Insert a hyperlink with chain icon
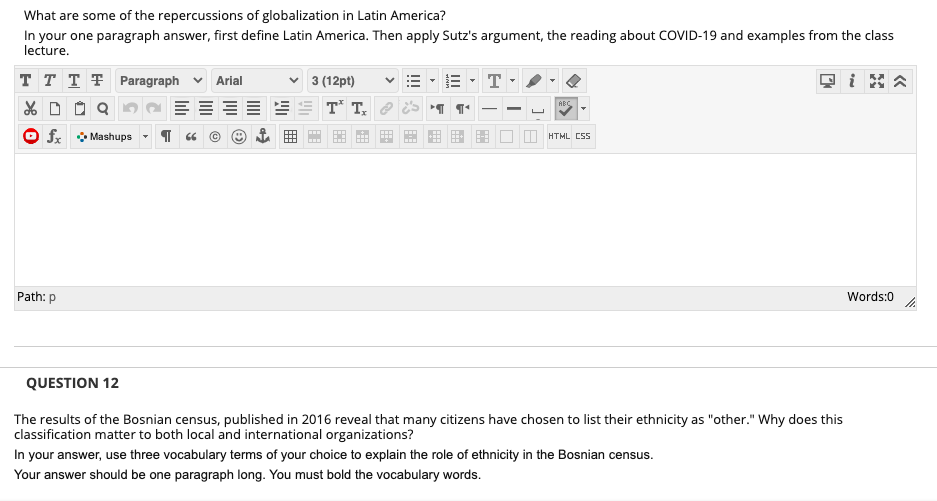 tap(386, 108)
